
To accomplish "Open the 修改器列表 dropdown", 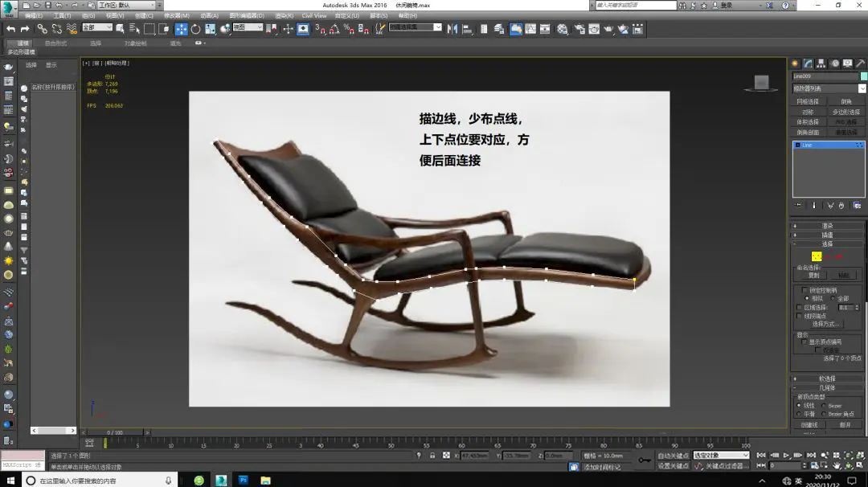I will pyautogui.click(x=829, y=88).
